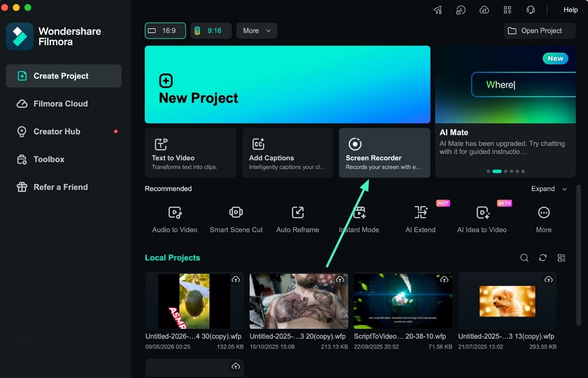Open the Smart Scene Cut tool
Screen dimensions: 588x378
236,219
